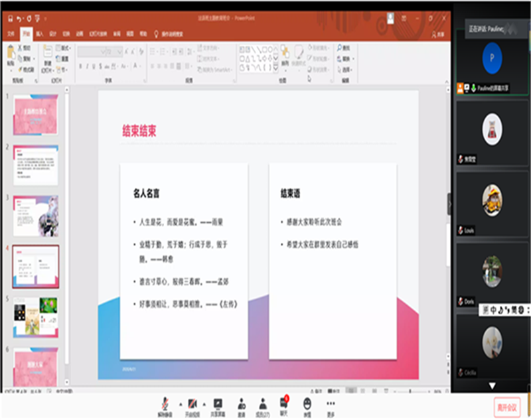This screenshot has height=420, width=531.
Task: Open the share screen option
Action: point(218,405)
